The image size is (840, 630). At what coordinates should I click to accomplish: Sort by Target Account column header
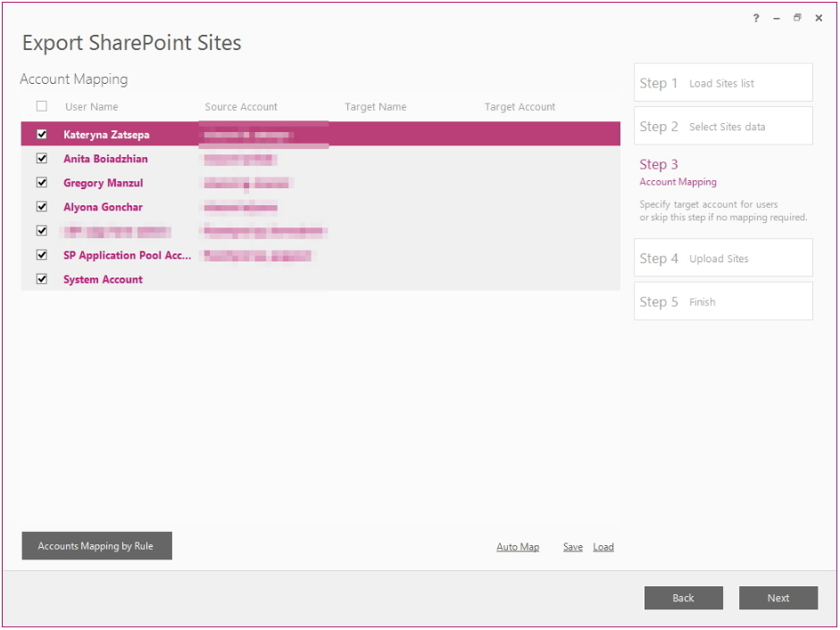[x=520, y=106]
